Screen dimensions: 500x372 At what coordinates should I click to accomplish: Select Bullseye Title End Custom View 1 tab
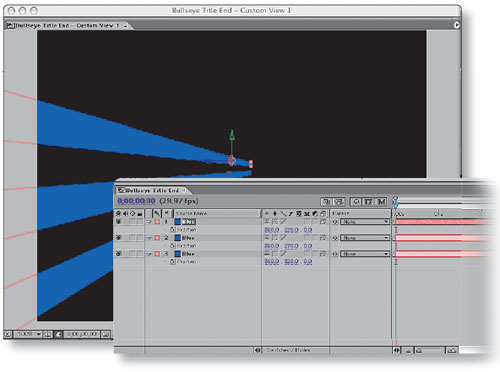tap(67, 25)
